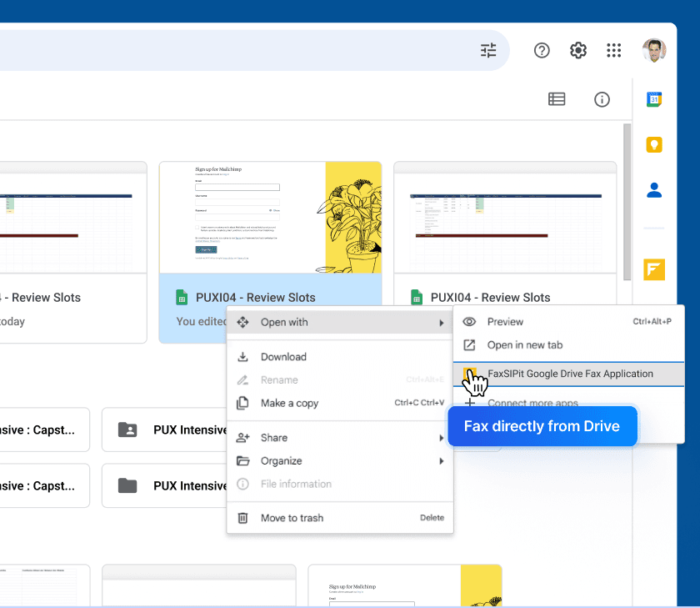Select Open with menu entry
The image size is (700, 608).
pos(340,322)
